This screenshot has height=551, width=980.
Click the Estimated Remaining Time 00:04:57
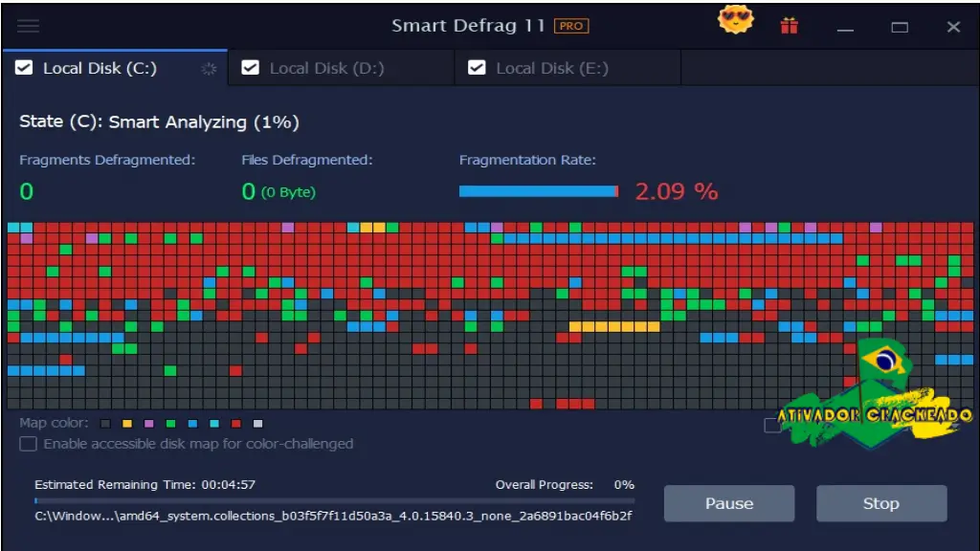tap(145, 484)
